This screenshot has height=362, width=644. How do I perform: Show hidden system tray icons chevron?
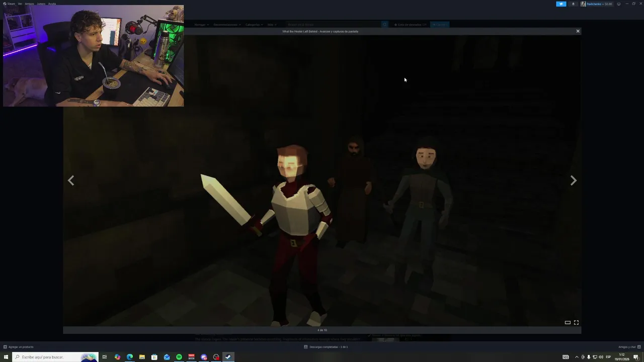tap(577, 357)
